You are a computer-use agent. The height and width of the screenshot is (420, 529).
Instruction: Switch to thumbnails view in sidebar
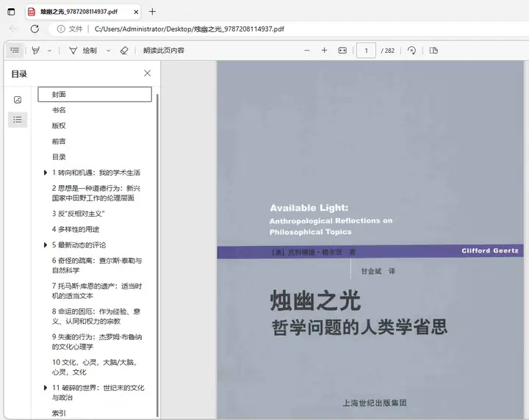point(18,100)
